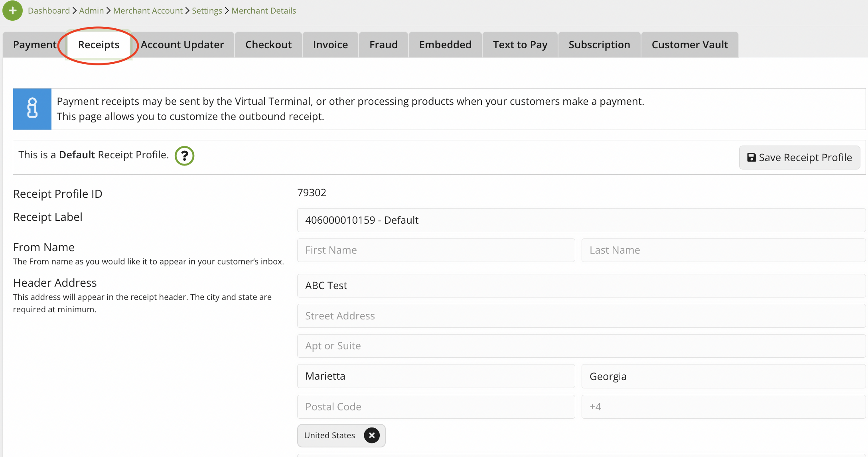
Task: Focus the First Name field
Action: [436, 250]
